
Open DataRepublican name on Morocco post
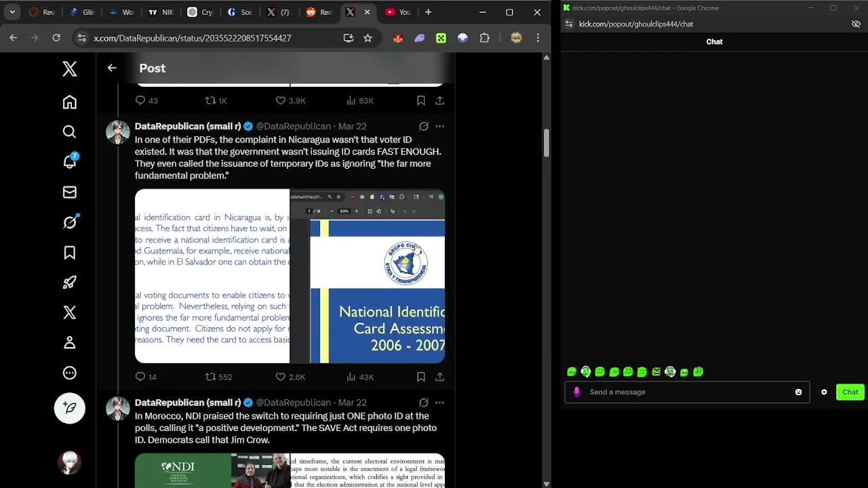pos(188,403)
